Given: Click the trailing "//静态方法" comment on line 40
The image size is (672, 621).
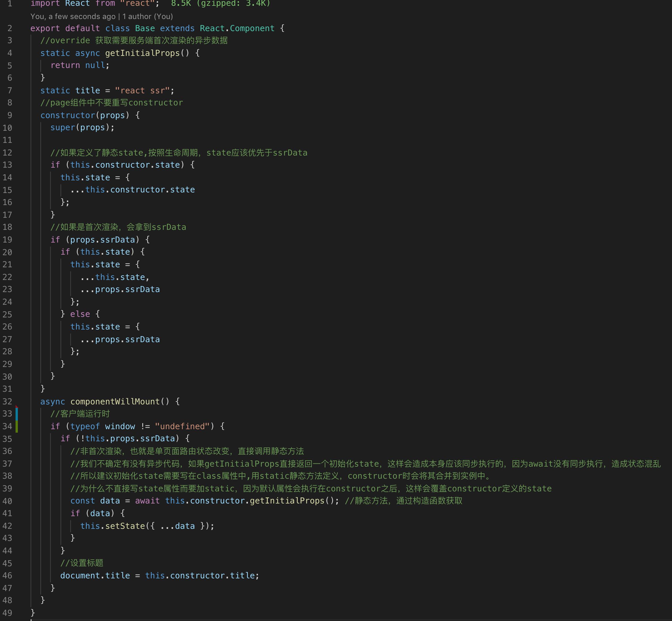Looking at the screenshot, I should click(x=404, y=501).
